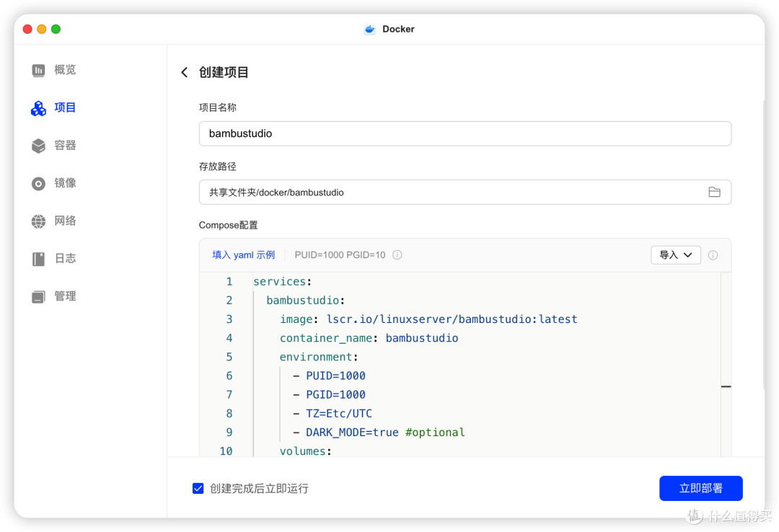Screen dimensions: 779x532
Task: Focus the 项目名称 field containing bambustudio
Action: 465,133
